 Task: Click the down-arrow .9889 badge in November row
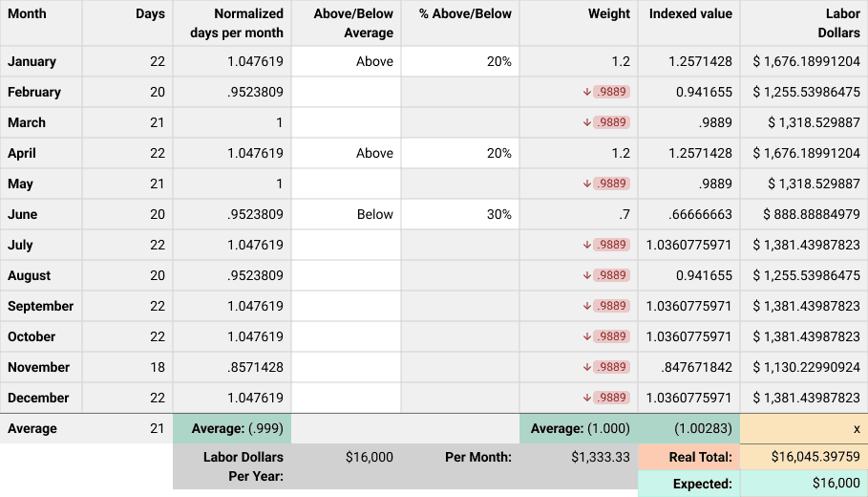click(x=606, y=367)
